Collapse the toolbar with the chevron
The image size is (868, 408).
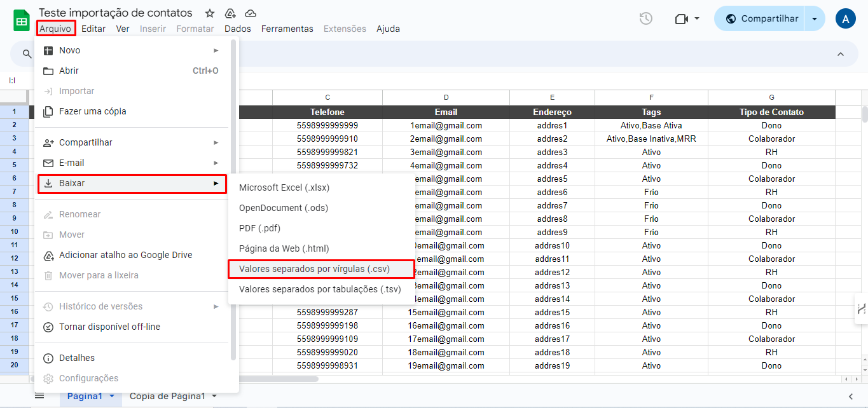(x=841, y=55)
